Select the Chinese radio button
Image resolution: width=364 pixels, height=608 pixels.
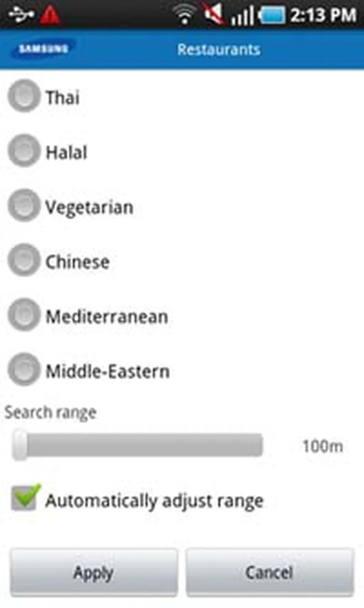24,260
